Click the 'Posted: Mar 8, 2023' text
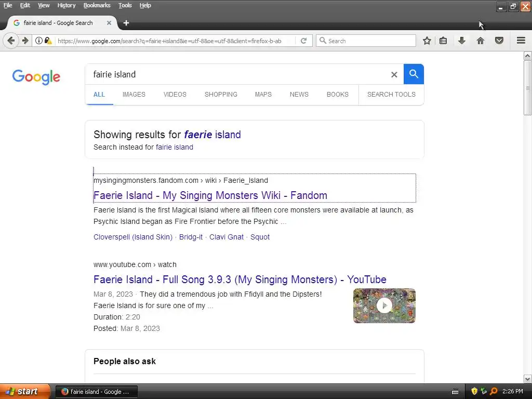 click(x=127, y=328)
